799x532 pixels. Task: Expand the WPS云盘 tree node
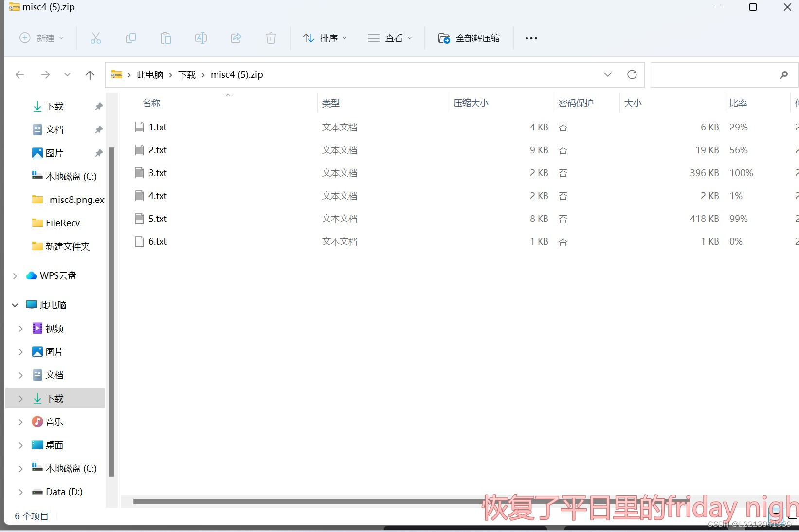(15, 276)
